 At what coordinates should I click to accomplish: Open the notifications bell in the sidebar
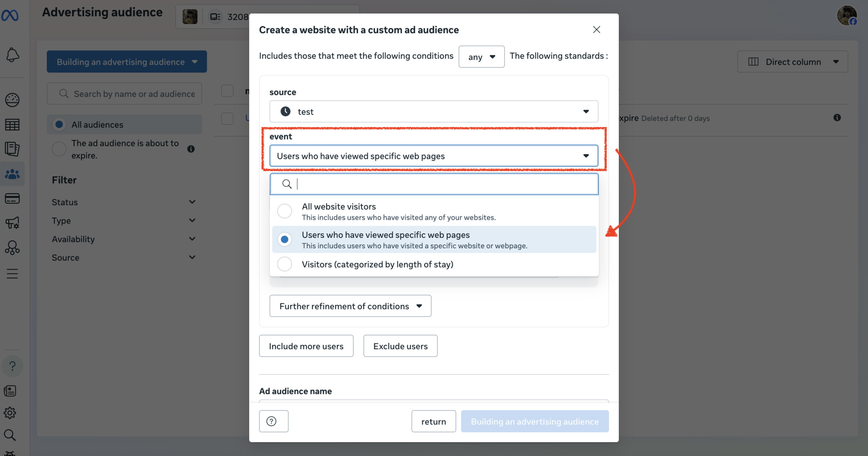pyautogui.click(x=12, y=55)
